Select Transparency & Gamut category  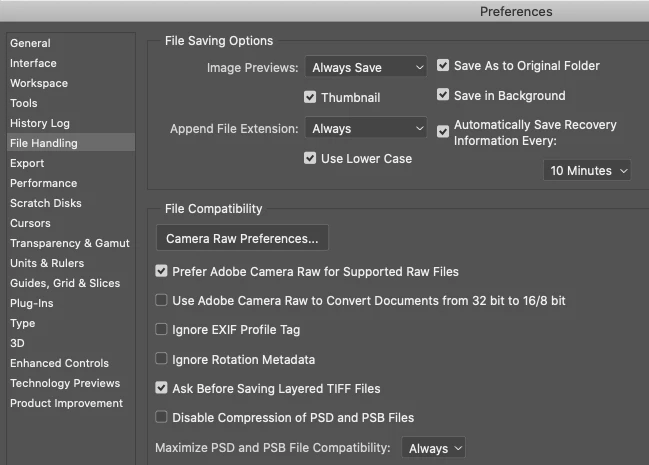[70, 243]
